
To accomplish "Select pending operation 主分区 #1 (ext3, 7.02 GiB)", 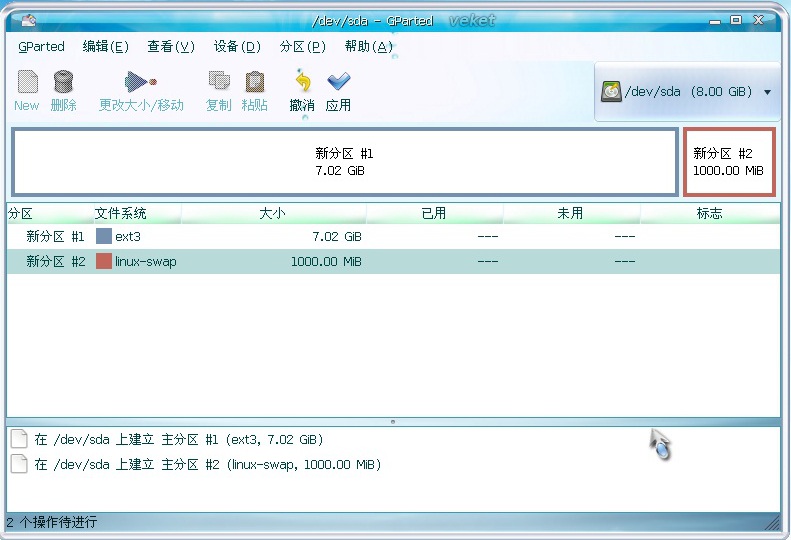I will (179, 440).
